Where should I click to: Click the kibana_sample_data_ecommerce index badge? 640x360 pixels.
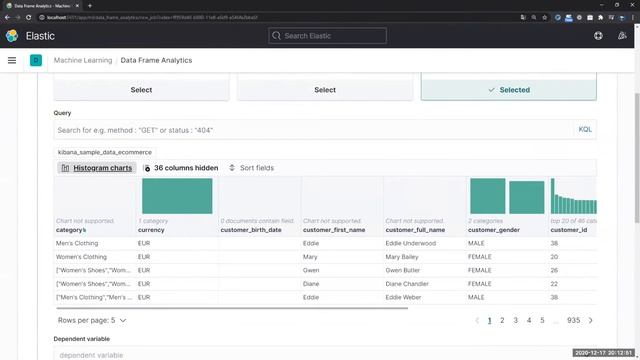click(x=105, y=152)
